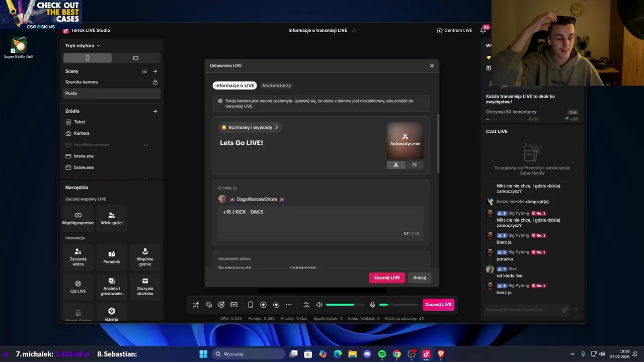Click the Dodawaj komentarze chat input field
The image size is (644, 362).
522,310
